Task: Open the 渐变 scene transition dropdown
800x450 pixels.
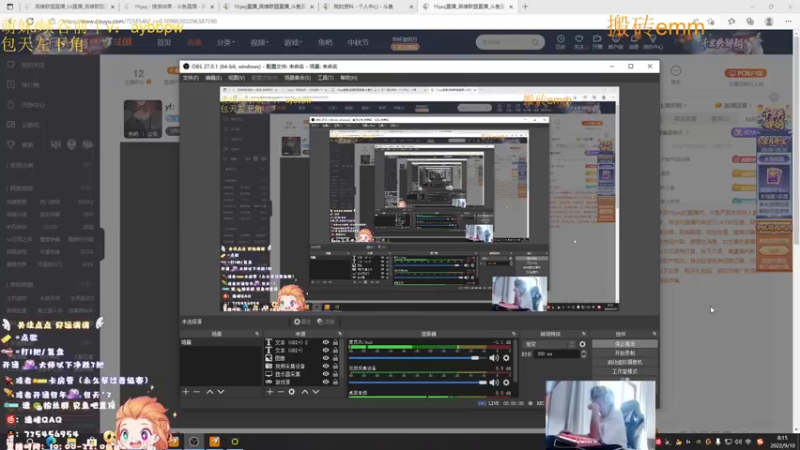Action: pos(549,344)
